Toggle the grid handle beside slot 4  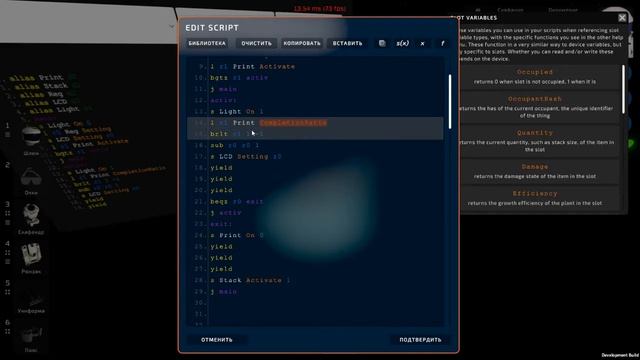pos(7,253)
